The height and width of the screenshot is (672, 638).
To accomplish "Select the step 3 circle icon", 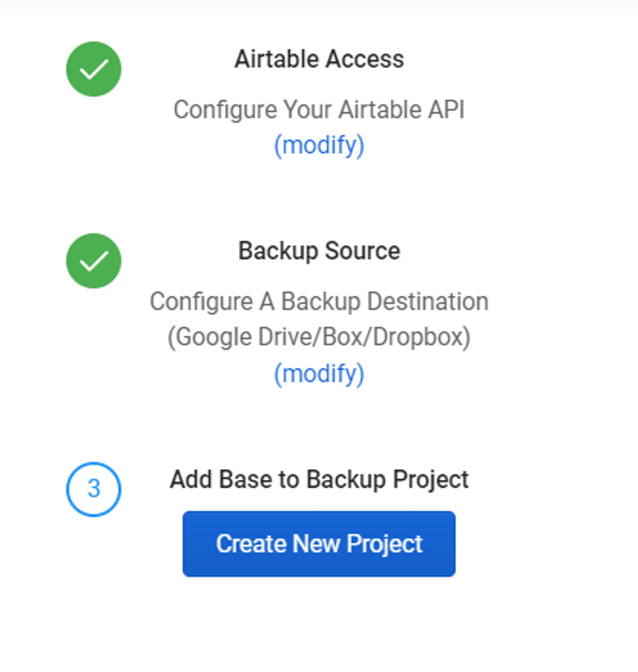I will [x=93, y=489].
